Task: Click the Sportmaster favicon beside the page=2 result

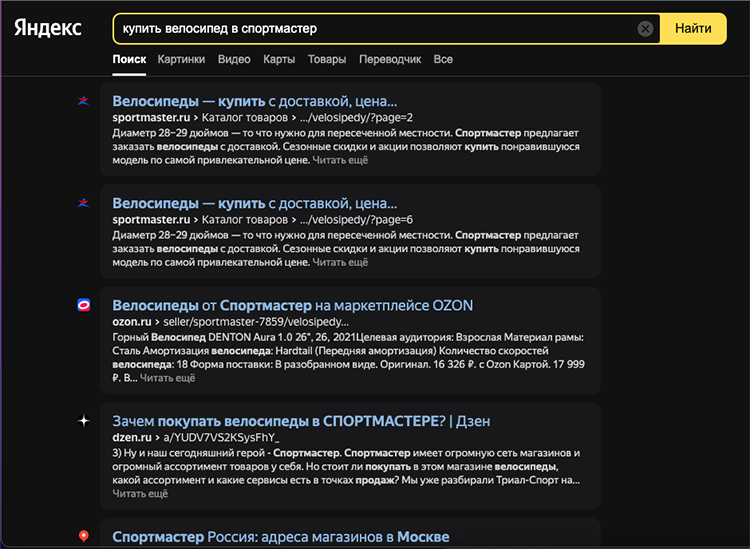Action: 84,100
